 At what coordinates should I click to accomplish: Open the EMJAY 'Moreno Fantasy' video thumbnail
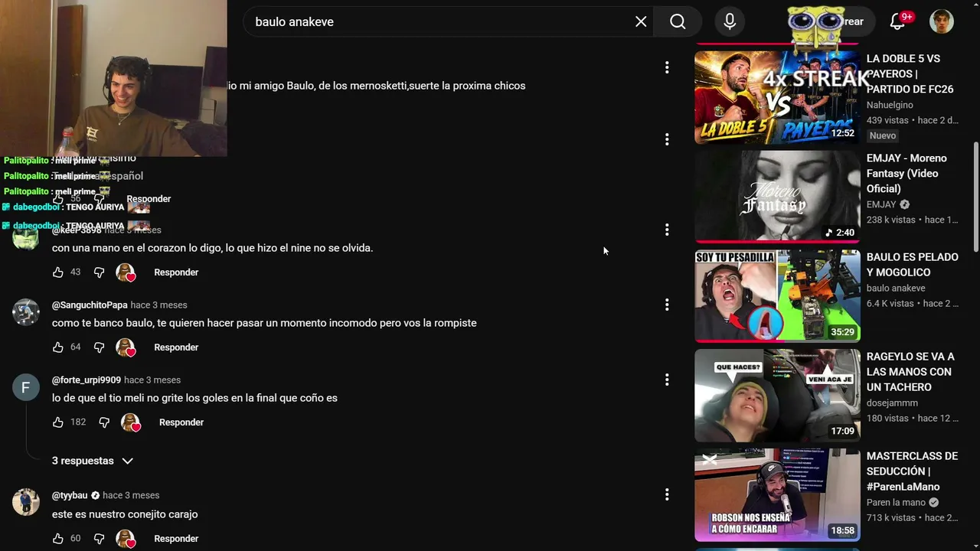click(x=777, y=197)
